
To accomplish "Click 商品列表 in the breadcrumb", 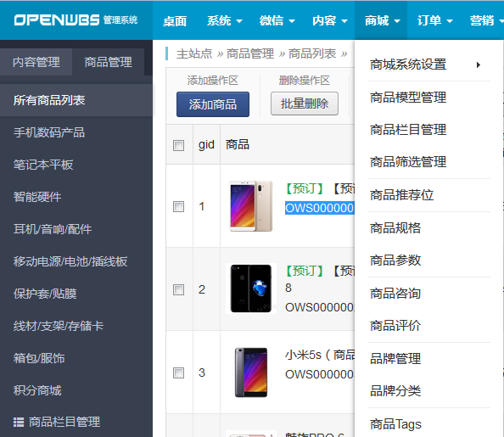I will pos(312,53).
